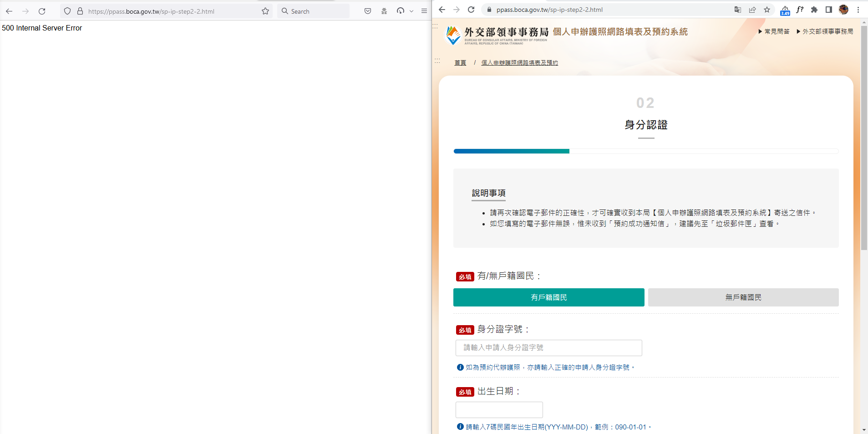Viewport: 868px width, 434px height.
Task: Select the 無戶籍國民 option
Action: click(x=743, y=297)
